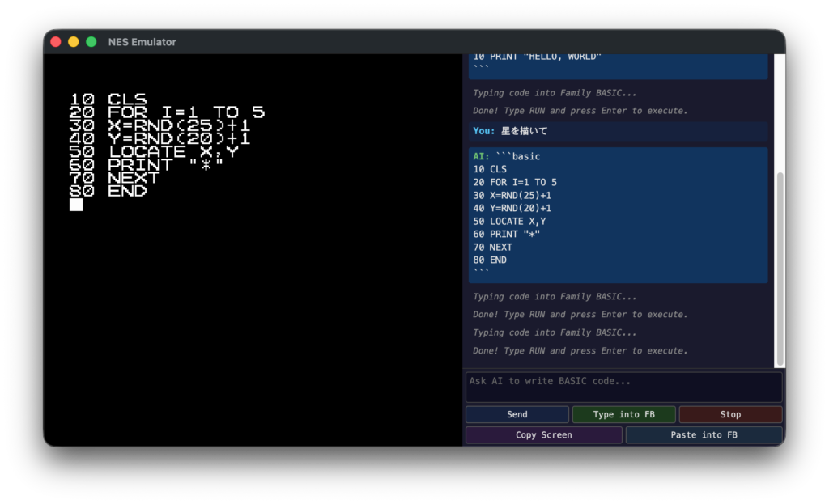Click the AI label in the chat response
The width and height of the screenshot is (829, 504).
481,156
